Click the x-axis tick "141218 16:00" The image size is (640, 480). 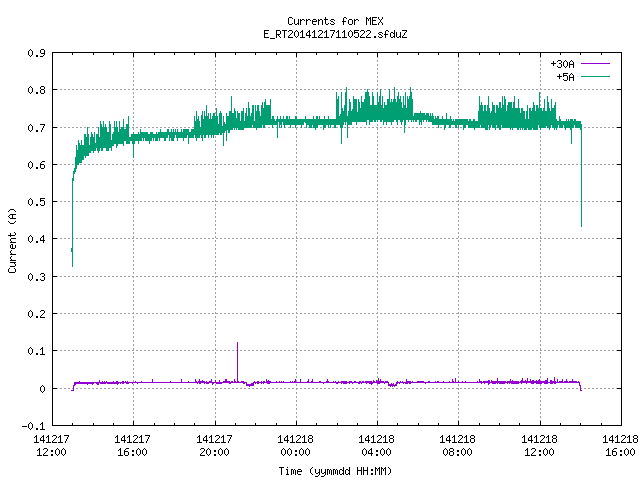[x=620, y=445]
